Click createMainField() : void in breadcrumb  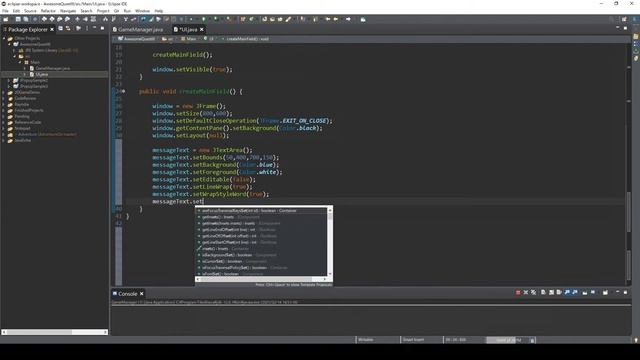(247, 39)
